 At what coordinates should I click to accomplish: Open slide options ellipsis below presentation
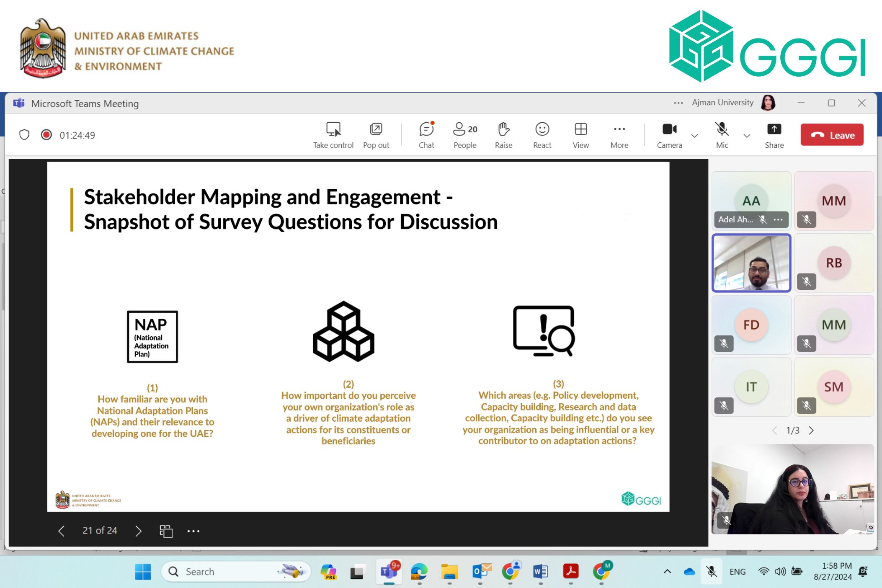[x=193, y=531]
